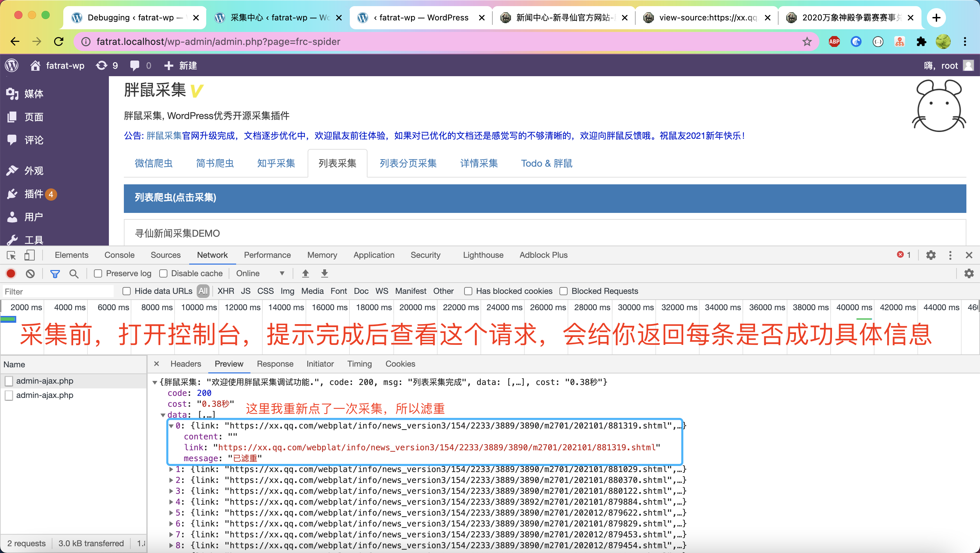The height and width of the screenshot is (553, 980).
Task: Collapse the data array node
Action: click(x=163, y=415)
